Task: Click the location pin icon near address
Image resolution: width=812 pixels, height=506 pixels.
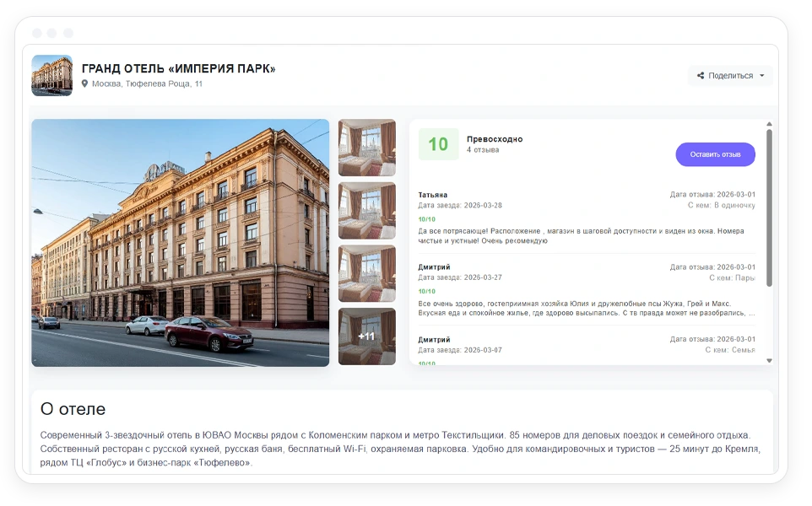Action: pyautogui.click(x=84, y=83)
